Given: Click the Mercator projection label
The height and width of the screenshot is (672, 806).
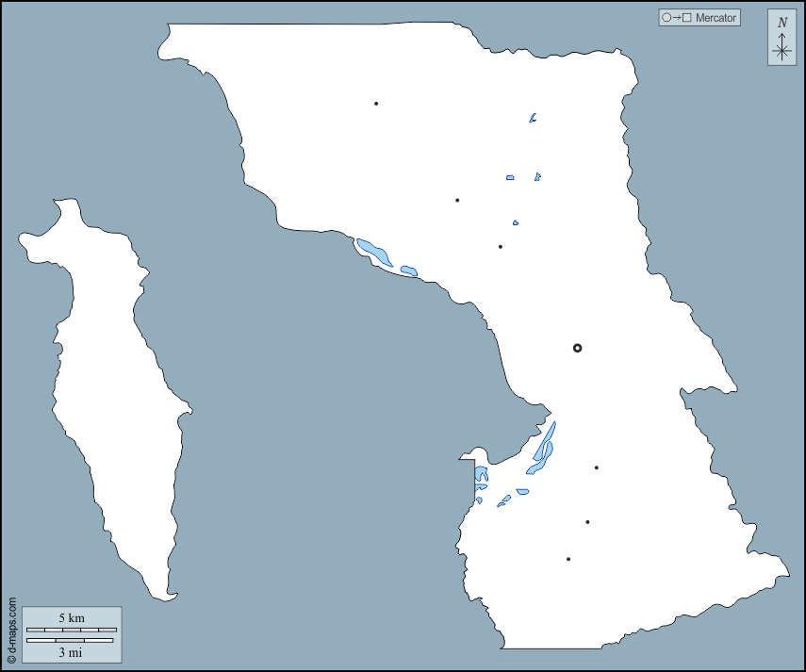Looking at the screenshot, I should tap(716, 18).
